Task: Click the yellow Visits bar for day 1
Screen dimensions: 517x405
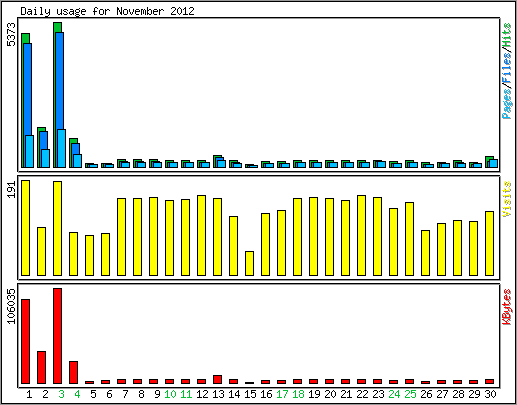Action: click(x=25, y=228)
